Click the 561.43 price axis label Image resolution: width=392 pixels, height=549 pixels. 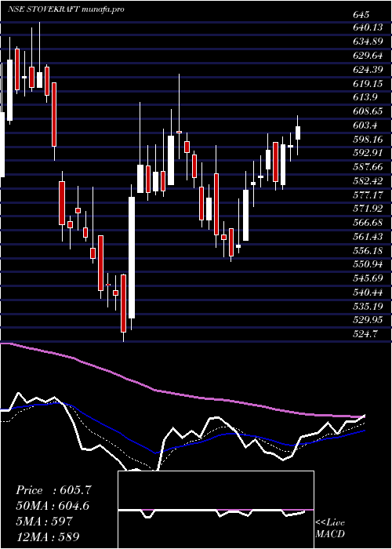(368, 236)
